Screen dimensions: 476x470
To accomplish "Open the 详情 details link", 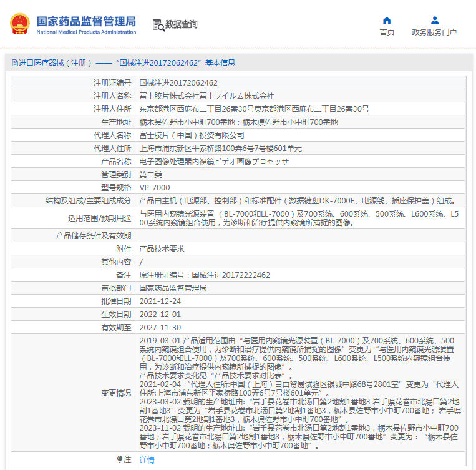I will [147, 459].
